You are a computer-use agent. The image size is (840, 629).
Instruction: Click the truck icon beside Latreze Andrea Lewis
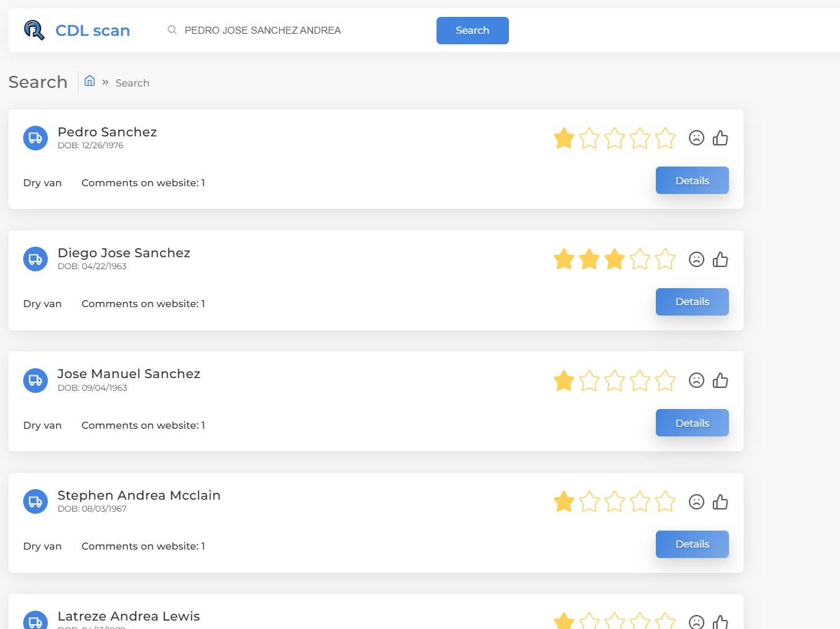pyautogui.click(x=35, y=621)
